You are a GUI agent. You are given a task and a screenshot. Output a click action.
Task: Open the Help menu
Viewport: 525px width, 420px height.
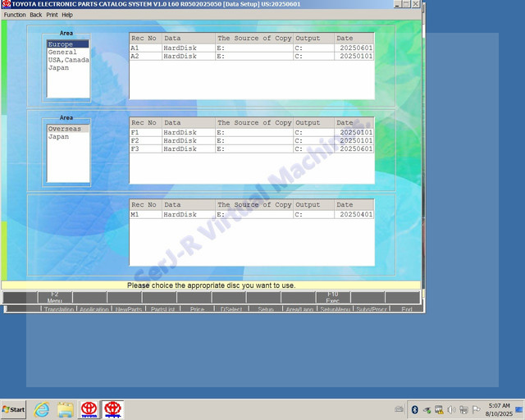coord(67,15)
